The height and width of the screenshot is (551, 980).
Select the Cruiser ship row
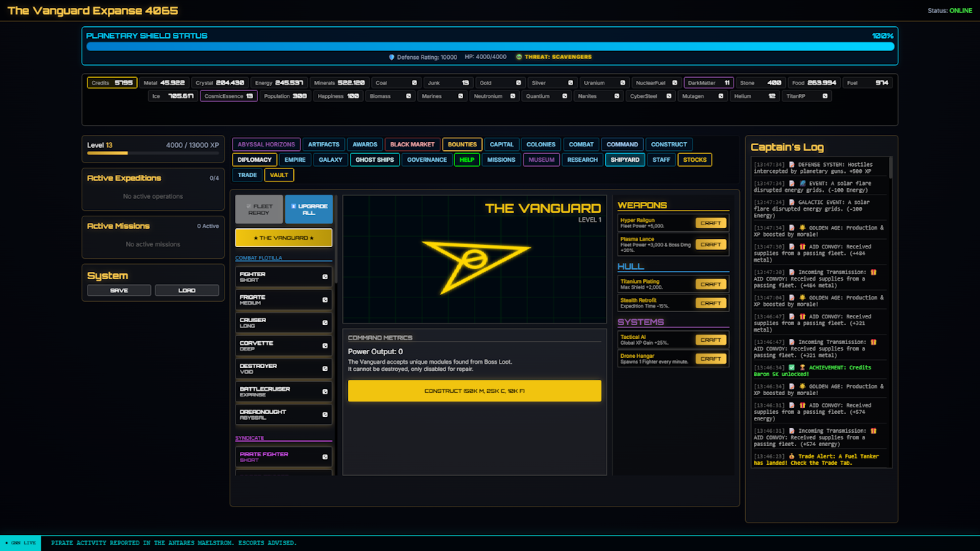(x=284, y=323)
